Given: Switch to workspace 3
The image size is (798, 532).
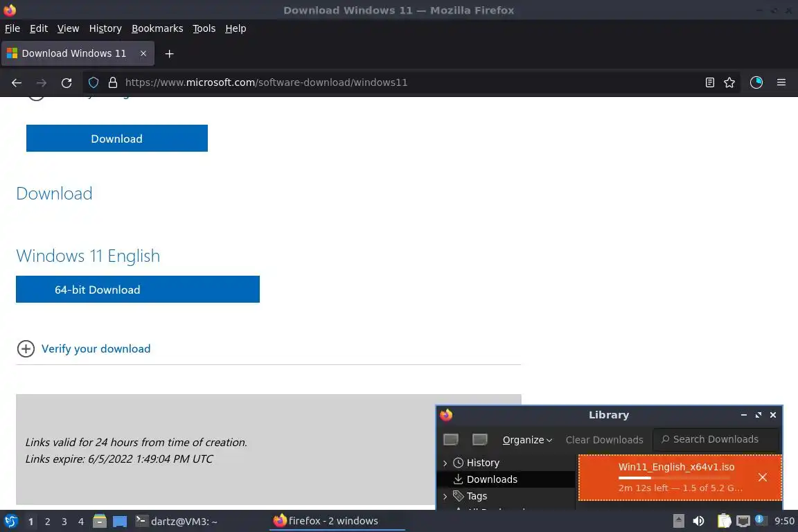Looking at the screenshot, I should (x=64, y=522).
